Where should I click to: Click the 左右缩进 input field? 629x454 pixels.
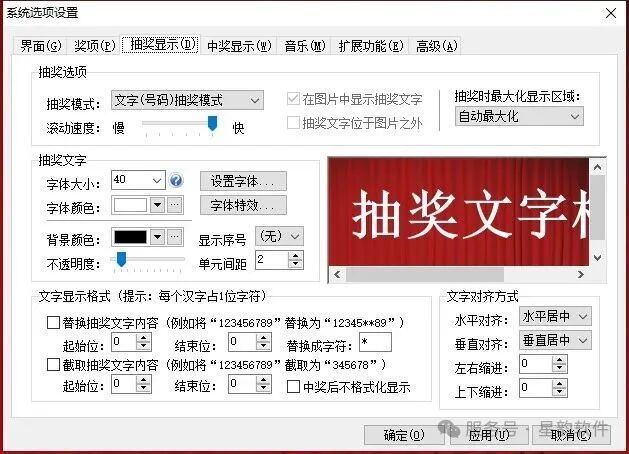click(536, 364)
